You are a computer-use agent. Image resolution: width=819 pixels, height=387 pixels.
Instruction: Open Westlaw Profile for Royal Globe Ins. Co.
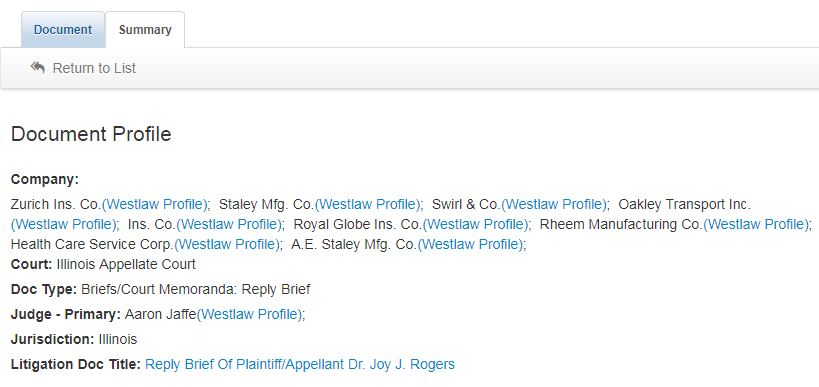tap(476, 225)
